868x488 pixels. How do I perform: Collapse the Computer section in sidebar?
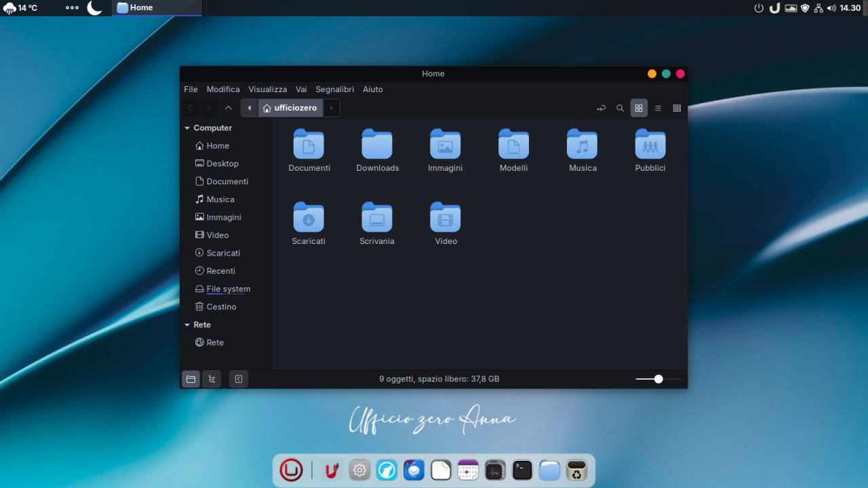tap(187, 128)
